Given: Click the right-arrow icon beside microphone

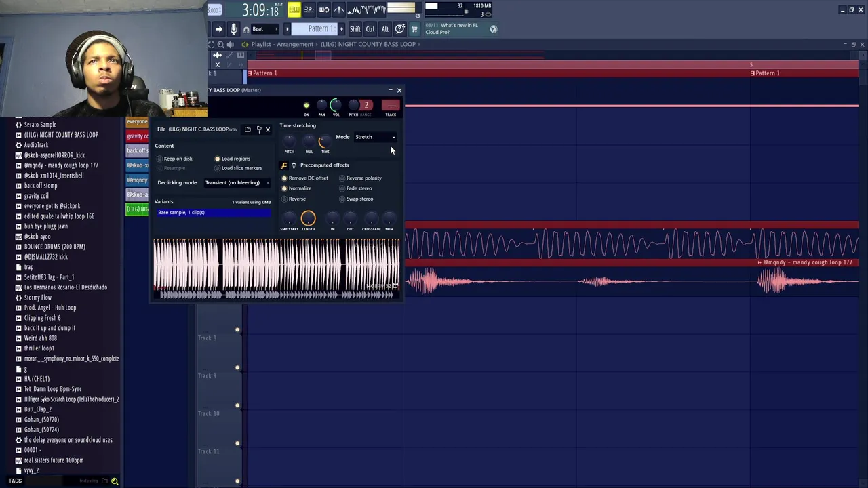Looking at the screenshot, I should pos(218,29).
